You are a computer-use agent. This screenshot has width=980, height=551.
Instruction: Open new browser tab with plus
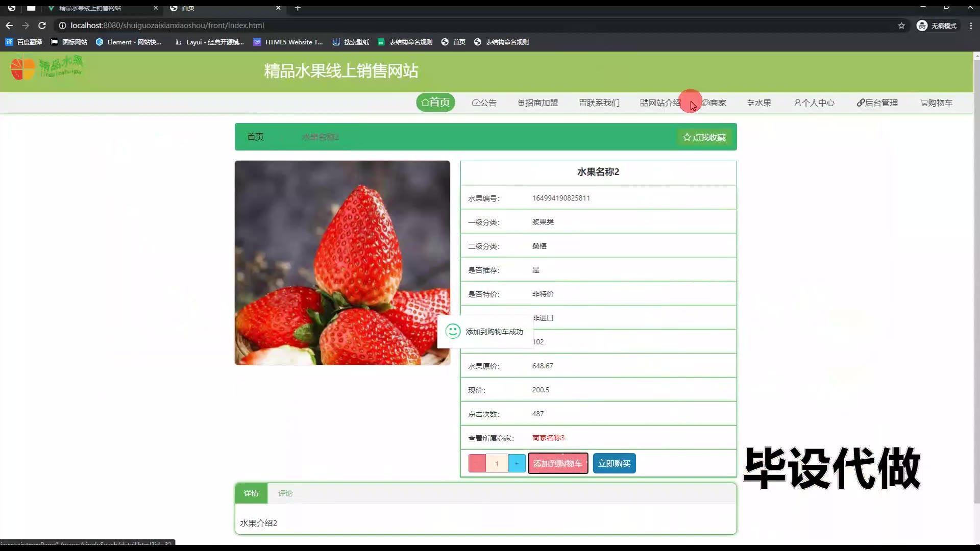[x=298, y=8]
